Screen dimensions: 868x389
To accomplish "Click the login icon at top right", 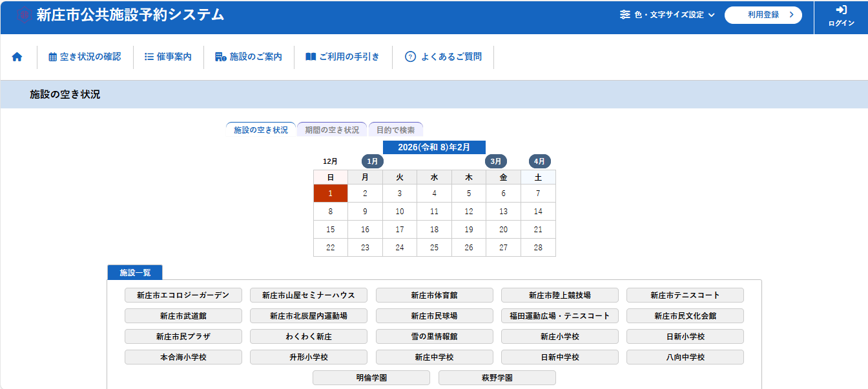I will 841,10.
